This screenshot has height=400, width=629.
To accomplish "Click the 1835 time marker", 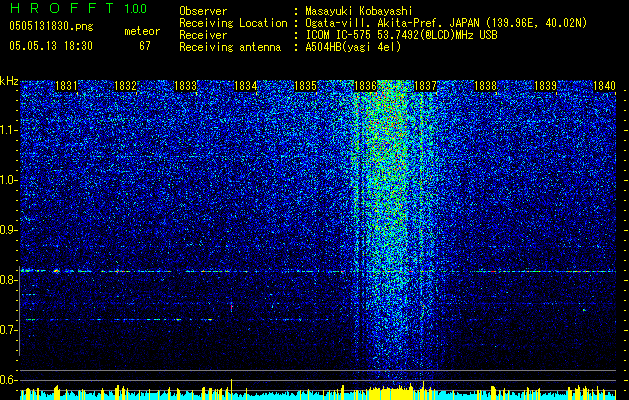I will click(x=306, y=86).
